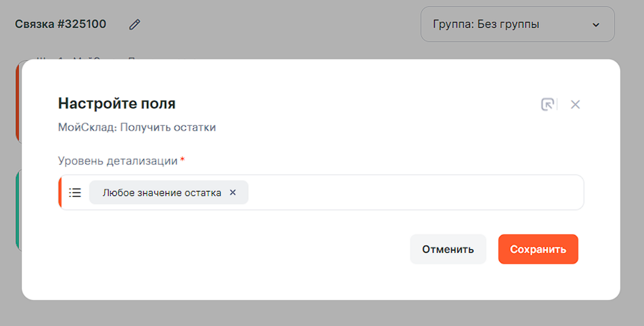The width and height of the screenshot is (644, 326).
Task: Click the "Уровень детализации" field label
Action: pos(118,161)
